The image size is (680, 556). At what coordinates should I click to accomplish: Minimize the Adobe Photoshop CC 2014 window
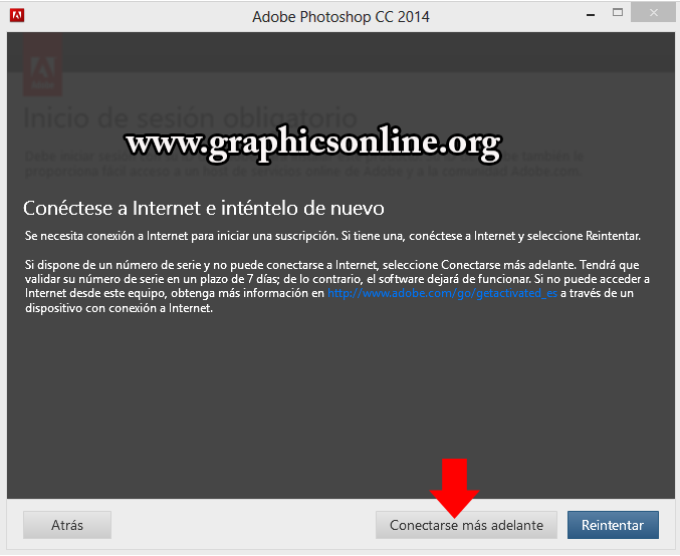[590, 15]
